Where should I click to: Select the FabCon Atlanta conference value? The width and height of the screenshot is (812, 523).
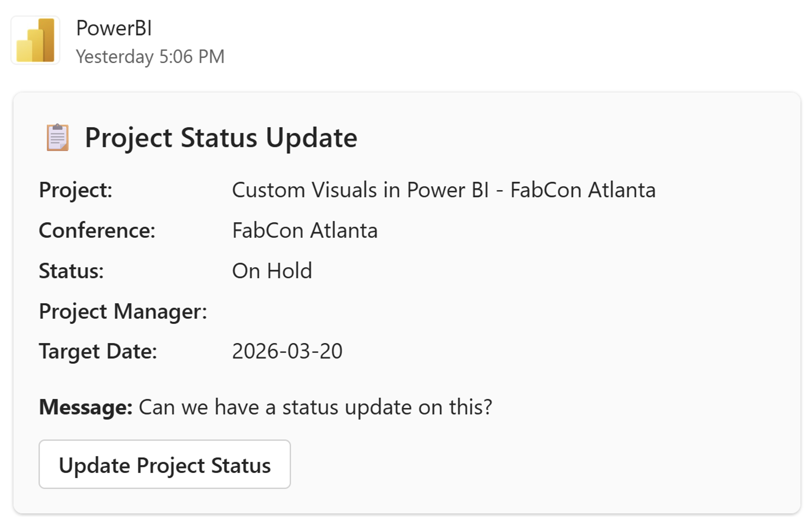(x=305, y=230)
